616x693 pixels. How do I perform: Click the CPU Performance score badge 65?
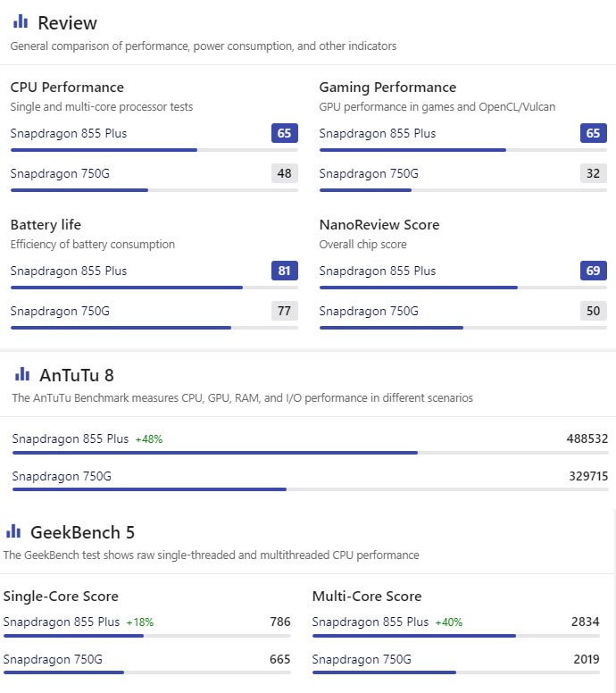coord(285,134)
